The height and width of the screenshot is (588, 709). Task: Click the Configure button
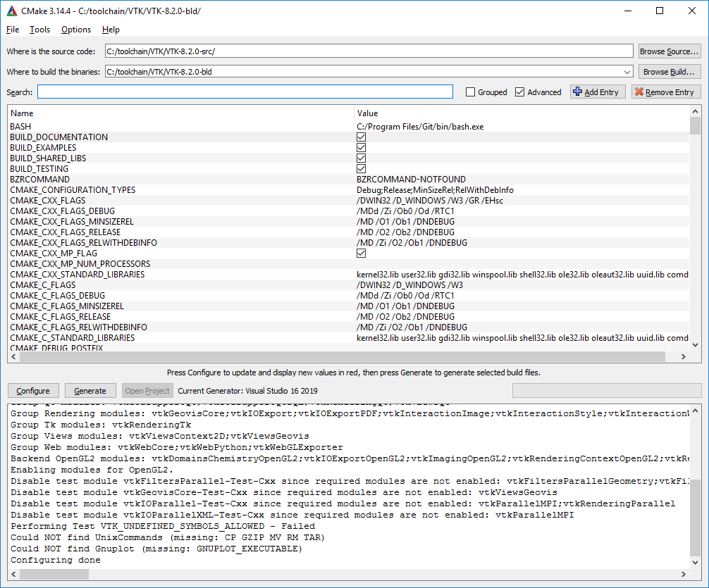[x=33, y=391]
